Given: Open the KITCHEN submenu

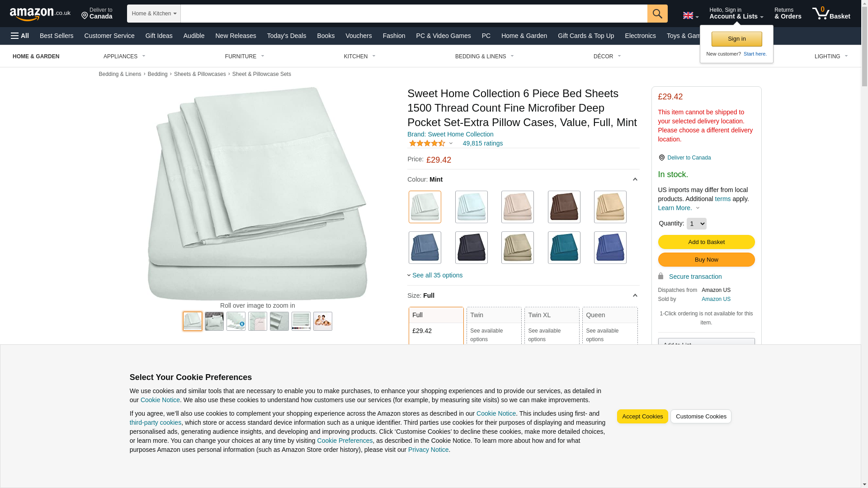Looking at the screenshot, I should pyautogui.click(x=359, y=56).
